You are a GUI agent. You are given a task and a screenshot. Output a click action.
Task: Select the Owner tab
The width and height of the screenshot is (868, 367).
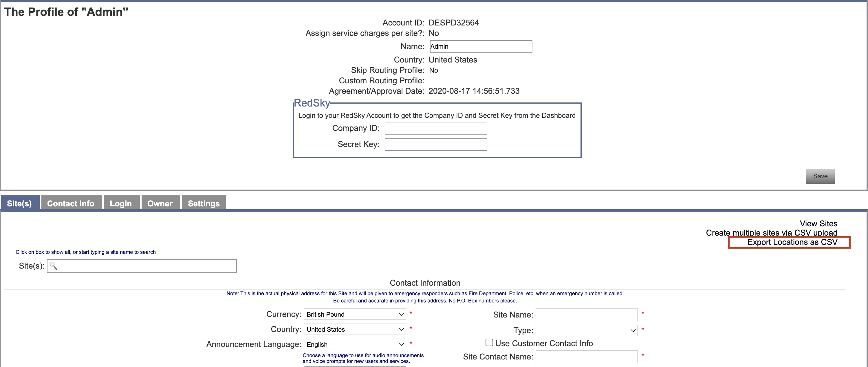tap(160, 203)
